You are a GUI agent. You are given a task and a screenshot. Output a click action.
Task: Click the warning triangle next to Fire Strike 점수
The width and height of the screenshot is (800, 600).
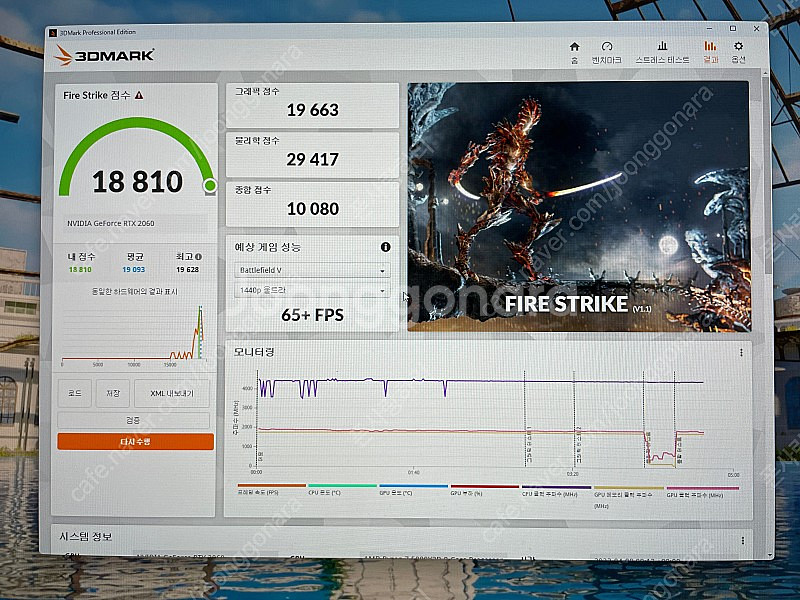pos(139,95)
